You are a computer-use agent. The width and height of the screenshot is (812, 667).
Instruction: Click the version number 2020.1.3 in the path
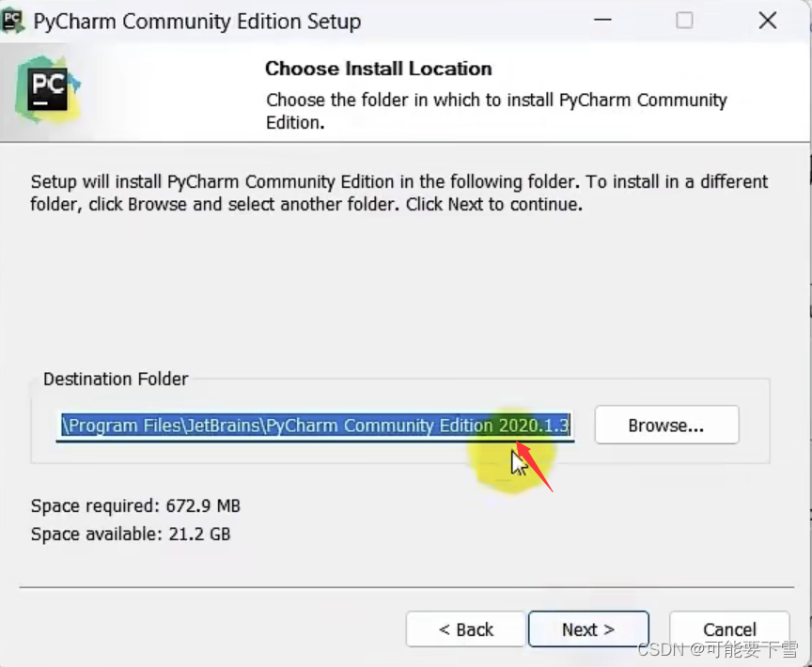[532, 425]
